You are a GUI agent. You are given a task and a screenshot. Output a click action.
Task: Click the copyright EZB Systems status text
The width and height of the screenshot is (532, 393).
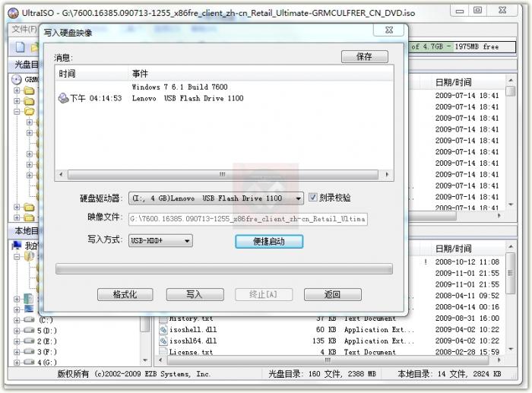pyautogui.click(x=134, y=374)
